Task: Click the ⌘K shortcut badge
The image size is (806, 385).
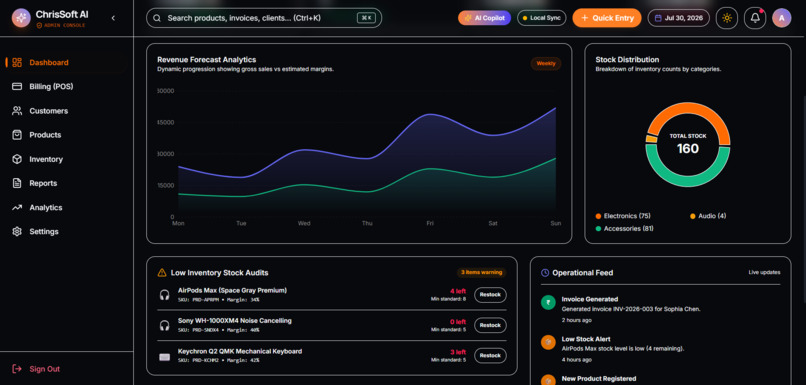Action: (367, 18)
